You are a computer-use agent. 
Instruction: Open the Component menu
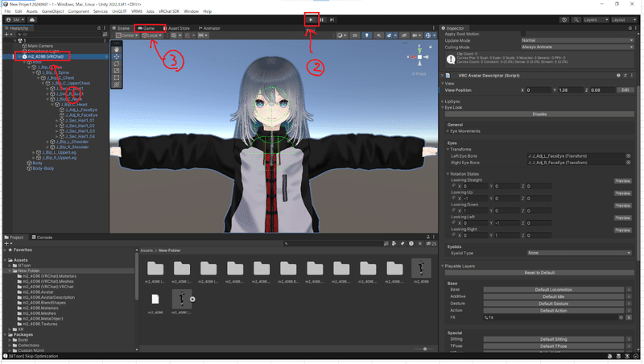point(78,11)
